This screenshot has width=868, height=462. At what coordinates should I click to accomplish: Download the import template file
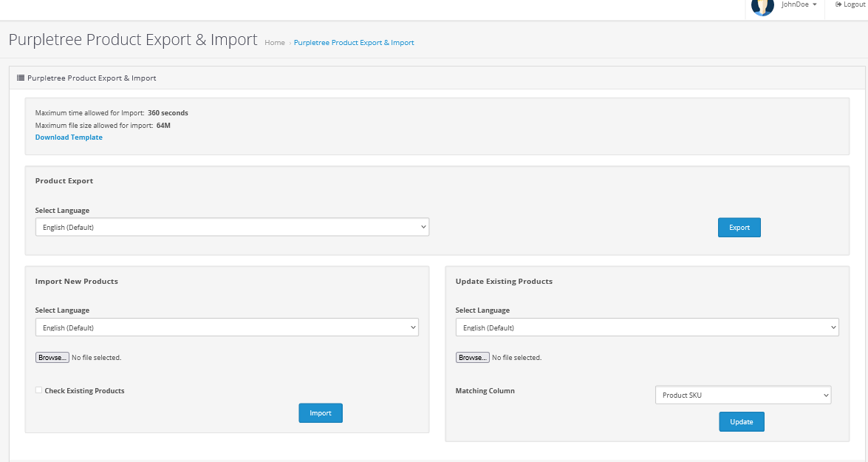click(x=69, y=137)
